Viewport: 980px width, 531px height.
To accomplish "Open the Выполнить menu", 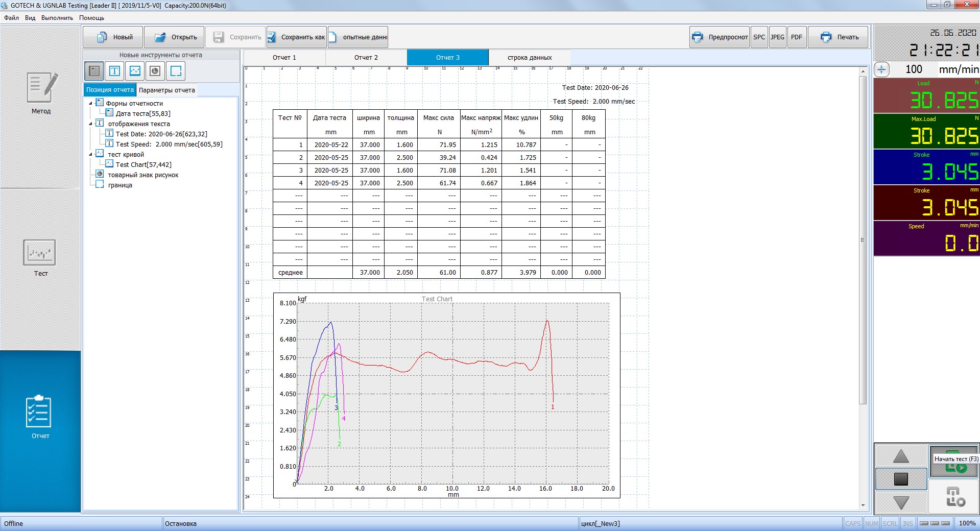I will click(x=57, y=18).
